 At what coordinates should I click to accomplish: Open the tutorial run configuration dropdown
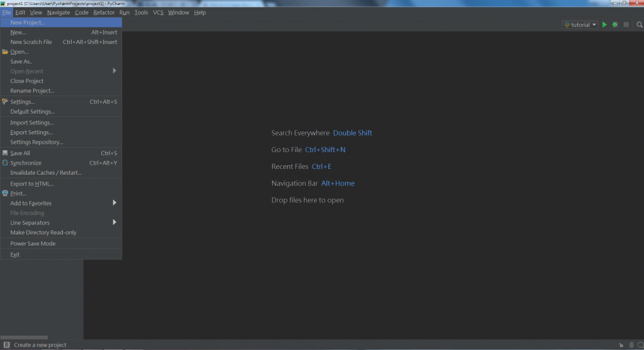tap(579, 25)
